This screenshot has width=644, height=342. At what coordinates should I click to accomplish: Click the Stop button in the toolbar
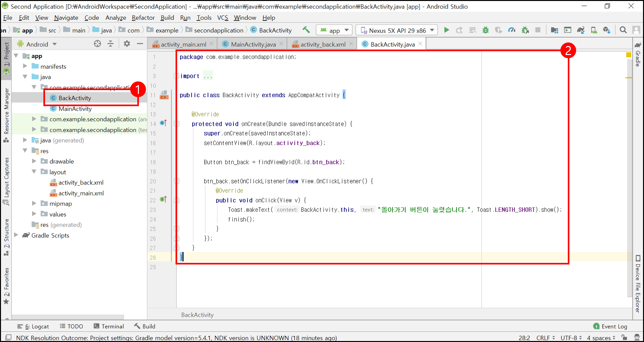coord(538,30)
